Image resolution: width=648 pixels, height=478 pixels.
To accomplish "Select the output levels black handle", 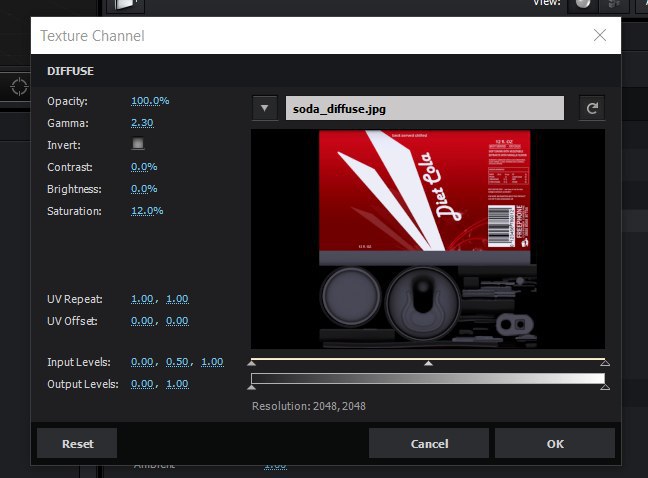I will 252,387.
